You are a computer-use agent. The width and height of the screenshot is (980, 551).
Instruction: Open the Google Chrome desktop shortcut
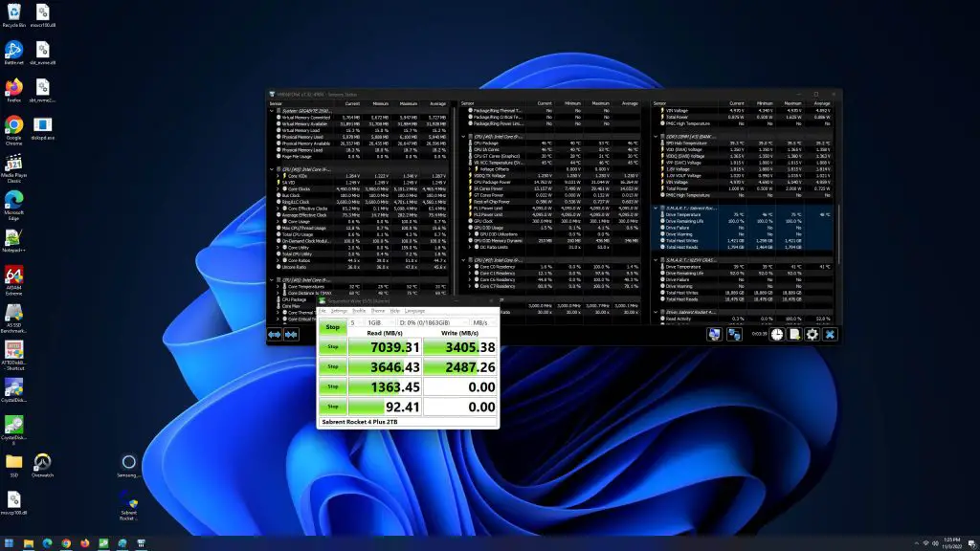[13, 130]
